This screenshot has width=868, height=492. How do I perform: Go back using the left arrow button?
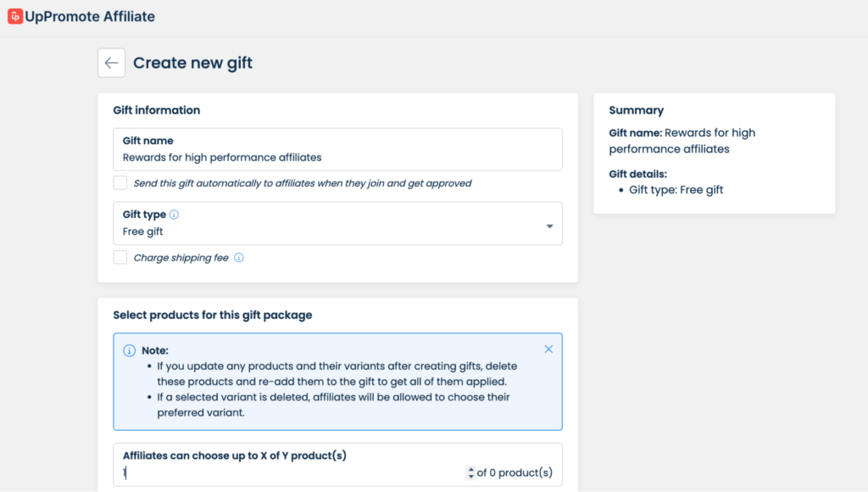point(111,63)
